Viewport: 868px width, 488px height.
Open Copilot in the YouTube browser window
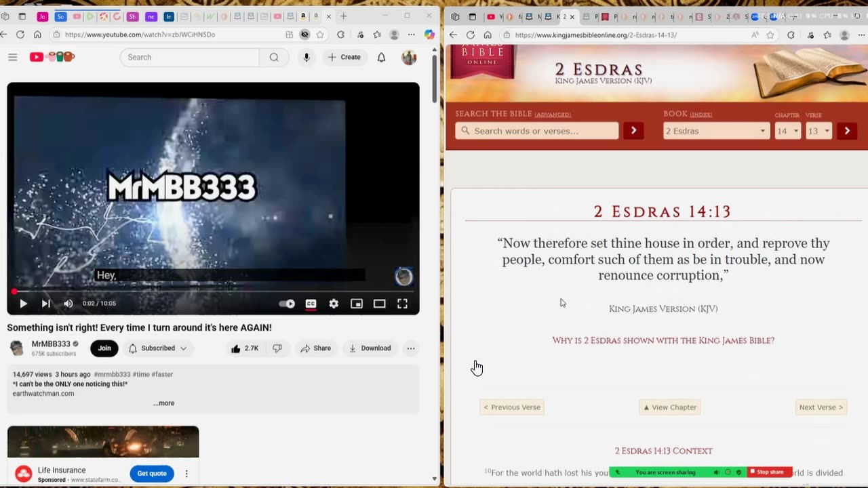pos(429,35)
